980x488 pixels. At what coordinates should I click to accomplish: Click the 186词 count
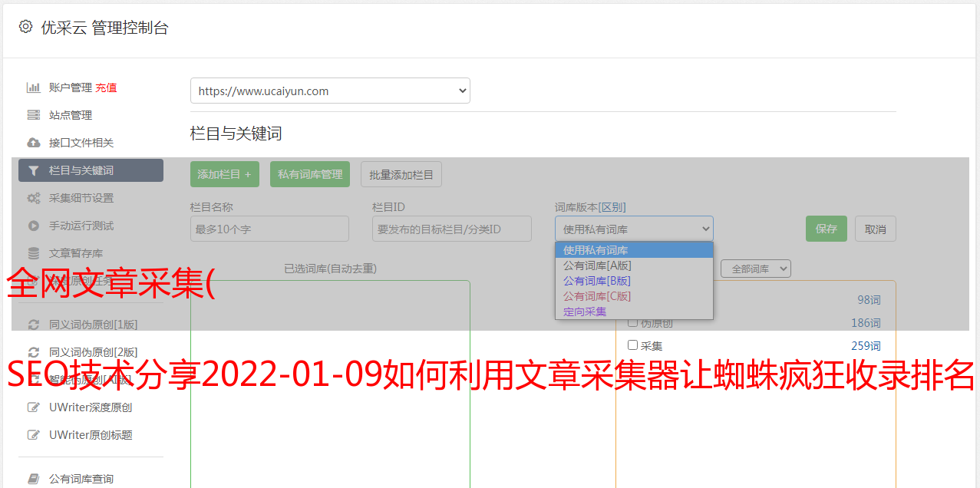(866, 323)
